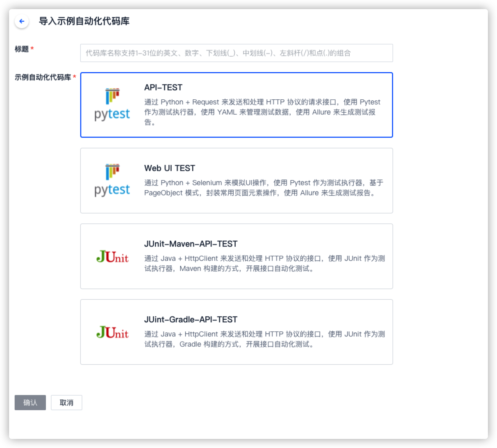
Task: Select the Web UI TEST card title
Action: 170,168
